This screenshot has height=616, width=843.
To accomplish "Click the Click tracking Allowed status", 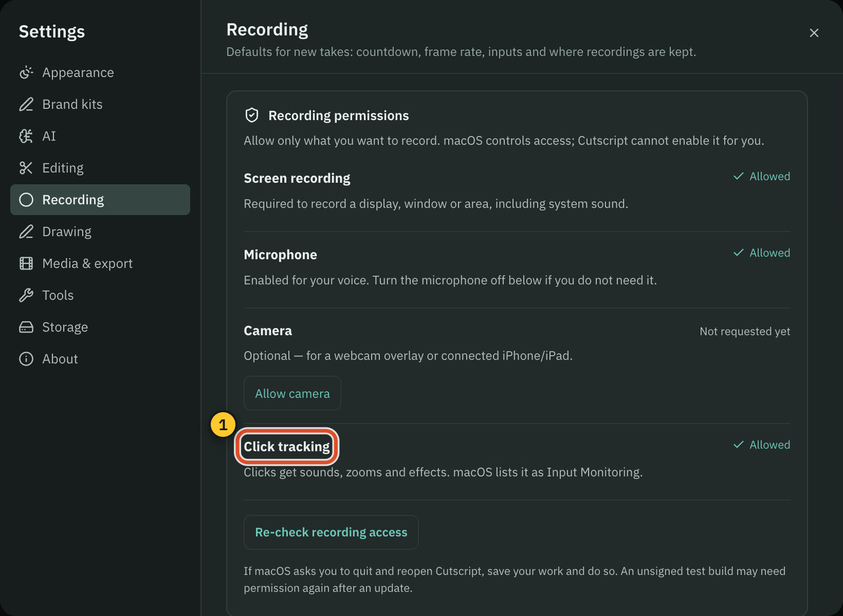I will click(x=762, y=445).
